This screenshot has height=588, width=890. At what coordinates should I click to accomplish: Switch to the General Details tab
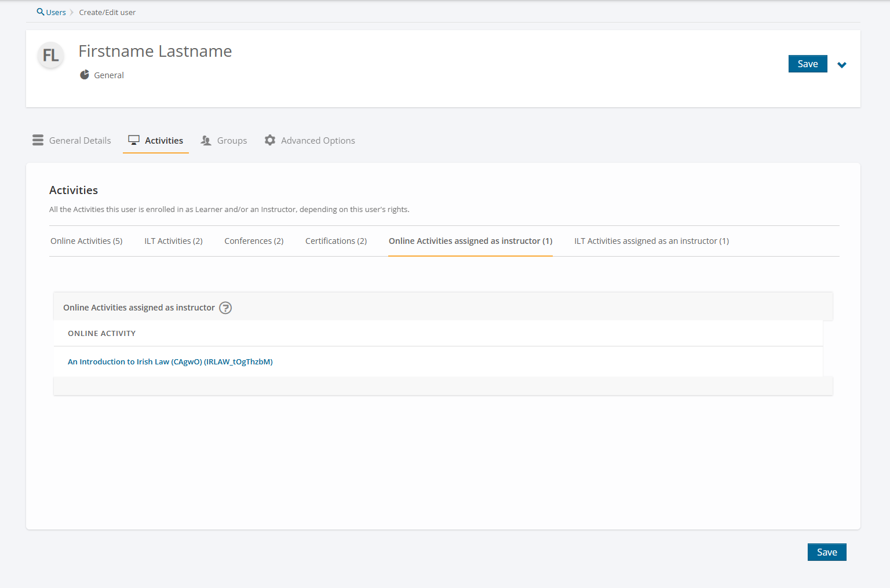click(x=72, y=140)
